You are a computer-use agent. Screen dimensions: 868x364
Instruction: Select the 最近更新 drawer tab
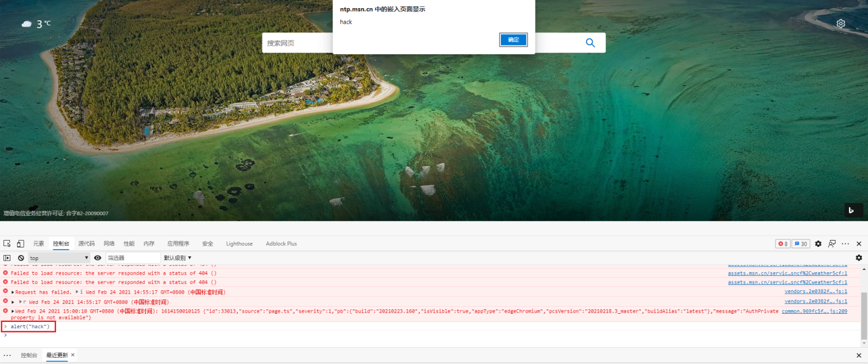pyautogui.click(x=57, y=355)
